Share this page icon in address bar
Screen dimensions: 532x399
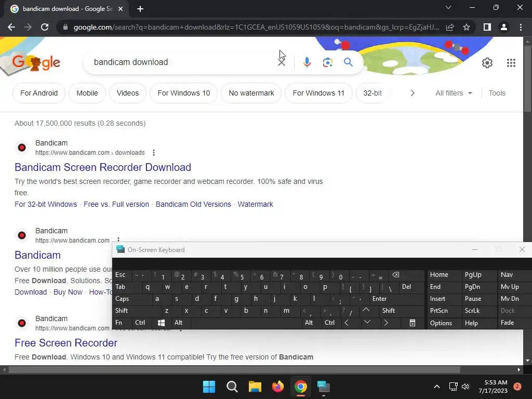click(450, 27)
